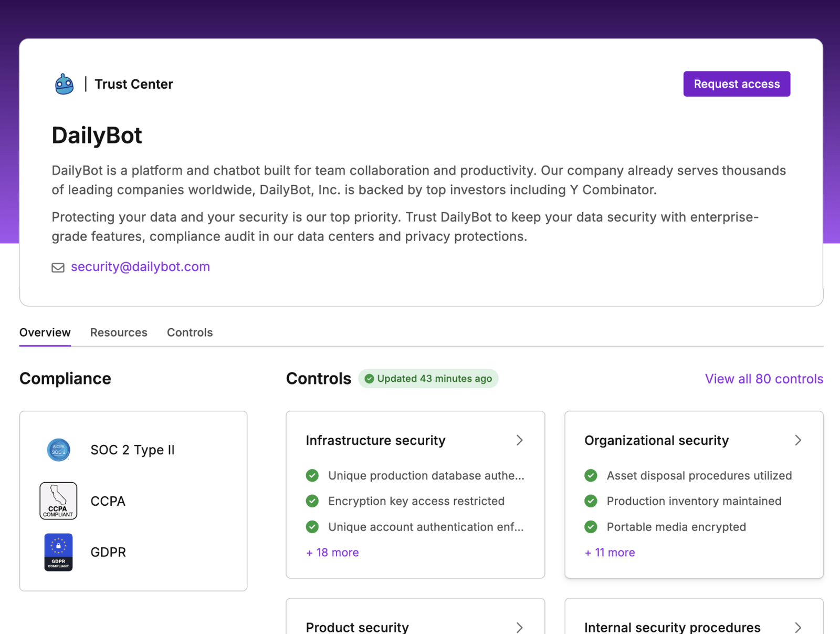
Task: Click the GDPR Compliant badge icon
Action: 58,553
